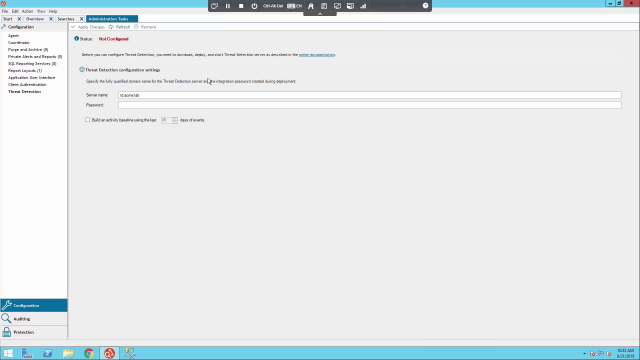Click Apply Changes in the toolbar
Viewport: 640px width, 360px height.
[x=88, y=27]
